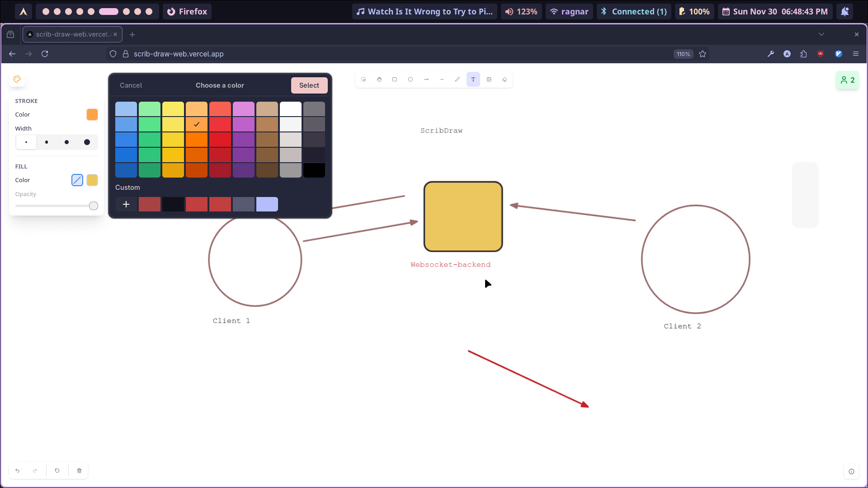Set fill to transparent with diagonal-slash swatch
Image resolution: width=868 pixels, height=488 pixels.
(x=77, y=180)
